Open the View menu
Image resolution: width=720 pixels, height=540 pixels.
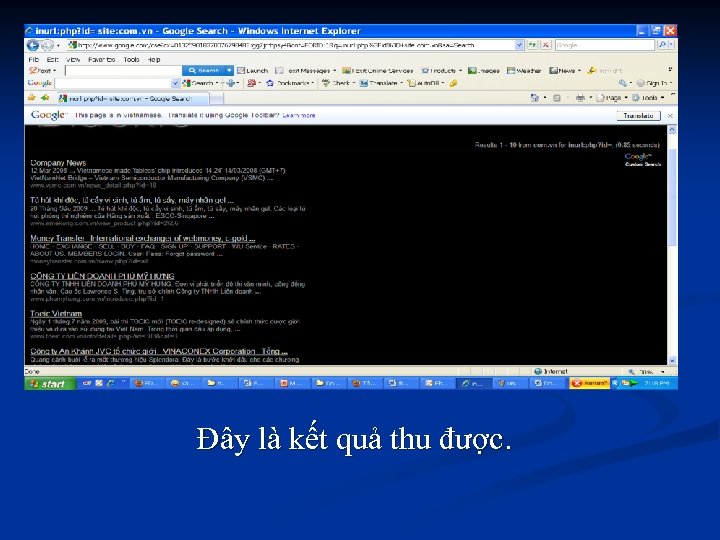pos(73,59)
